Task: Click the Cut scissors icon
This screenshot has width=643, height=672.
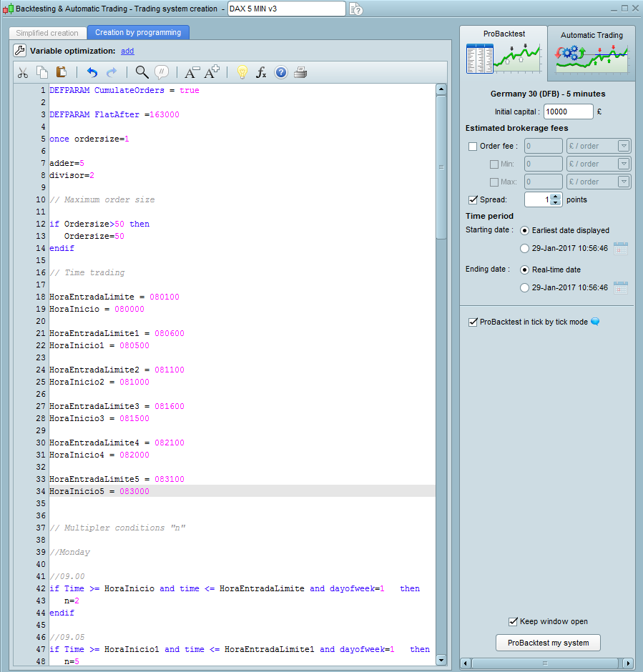Action: point(23,72)
